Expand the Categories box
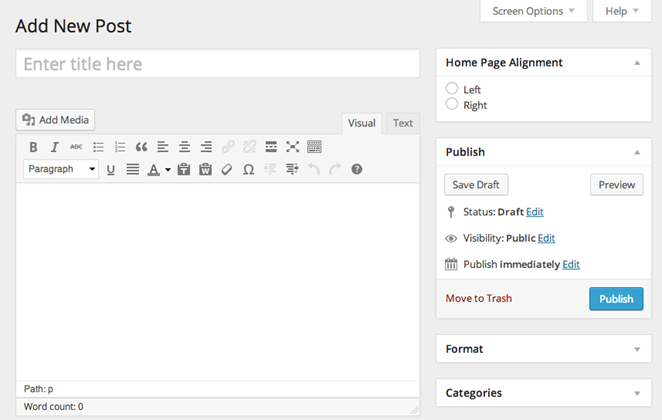This screenshot has width=662, height=420. coord(637,393)
